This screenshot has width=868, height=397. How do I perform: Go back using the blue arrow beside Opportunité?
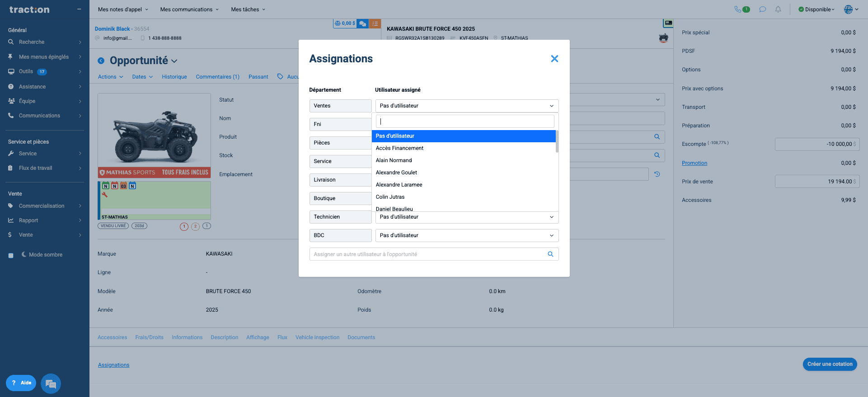101,61
